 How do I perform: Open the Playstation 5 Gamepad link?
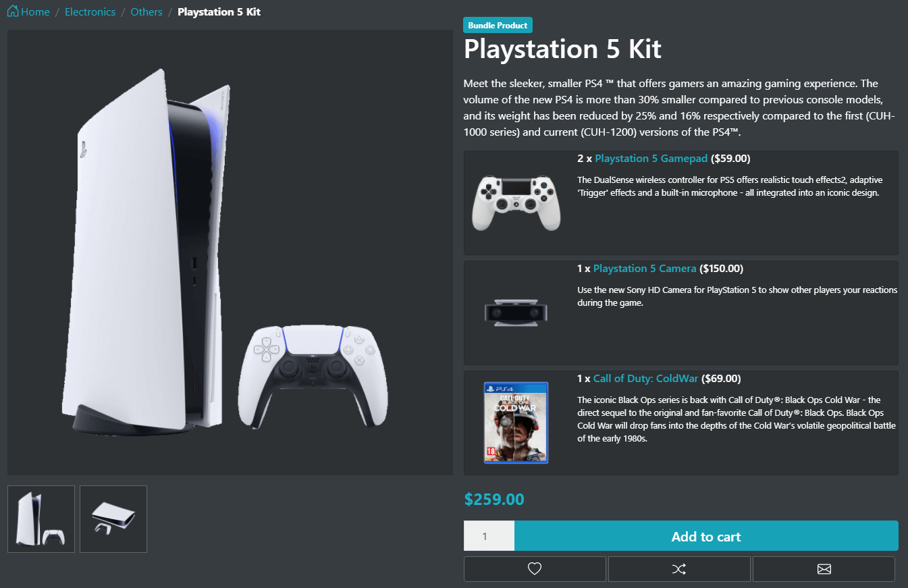click(x=651, y=159)
